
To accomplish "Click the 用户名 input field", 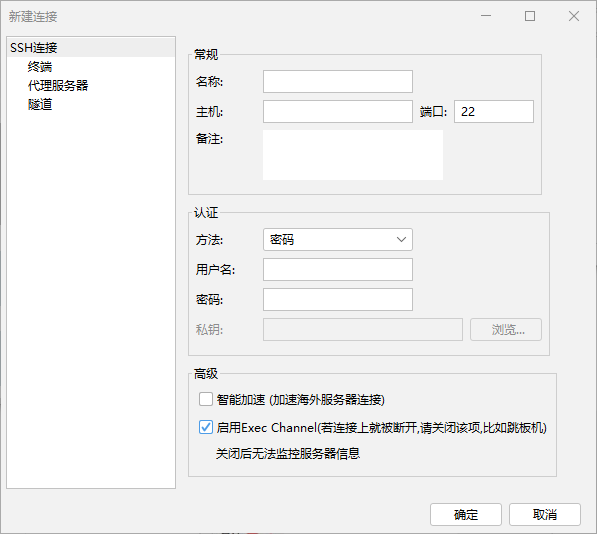I will (x=338, y=269).
